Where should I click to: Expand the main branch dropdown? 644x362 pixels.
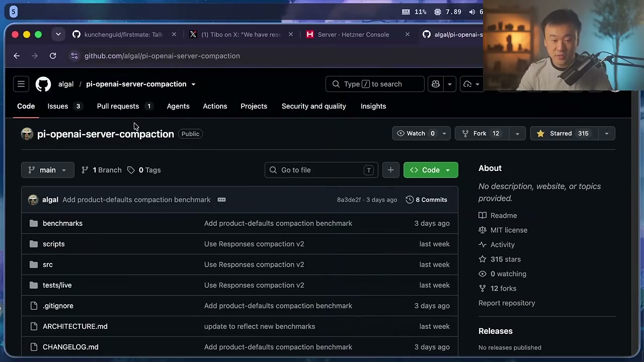click(x=47, y=170)
